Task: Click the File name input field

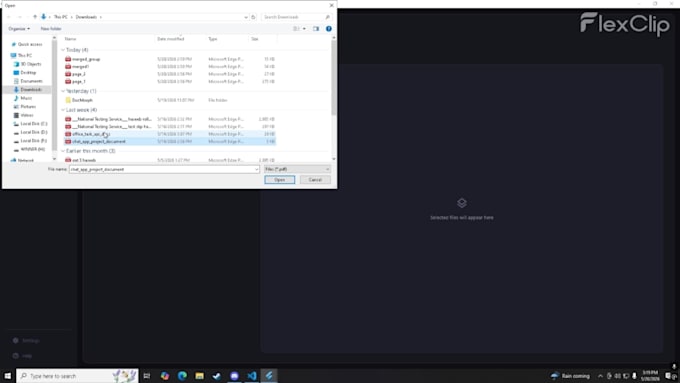Action: pos(164,169)
